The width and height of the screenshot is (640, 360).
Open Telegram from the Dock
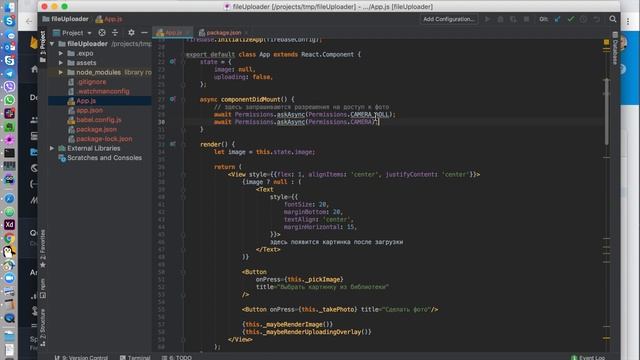[x=9, y=73]
